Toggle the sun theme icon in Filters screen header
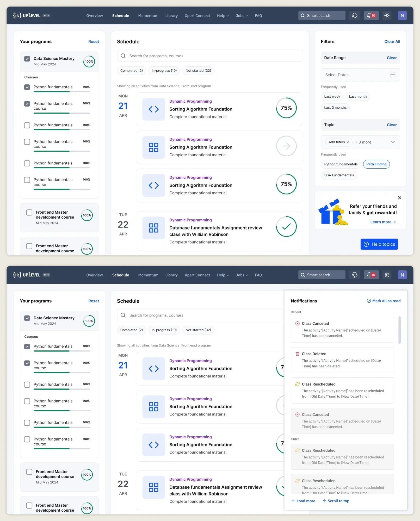The width and height of the screenshot is (420, 521). [387, 16]
